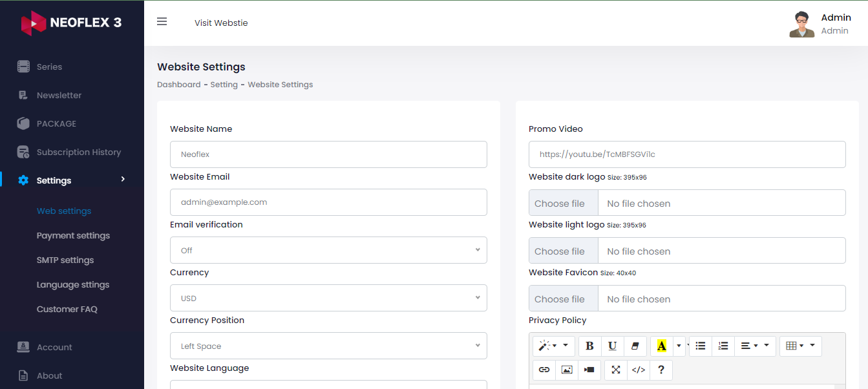Open the Currency dropdown

[328, 298]
